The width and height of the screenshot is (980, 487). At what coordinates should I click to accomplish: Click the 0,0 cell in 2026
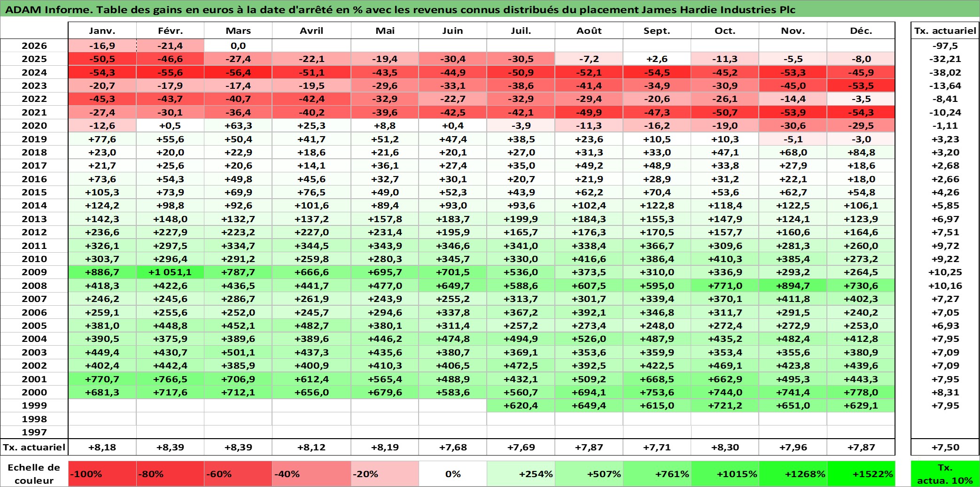point(238,46)
